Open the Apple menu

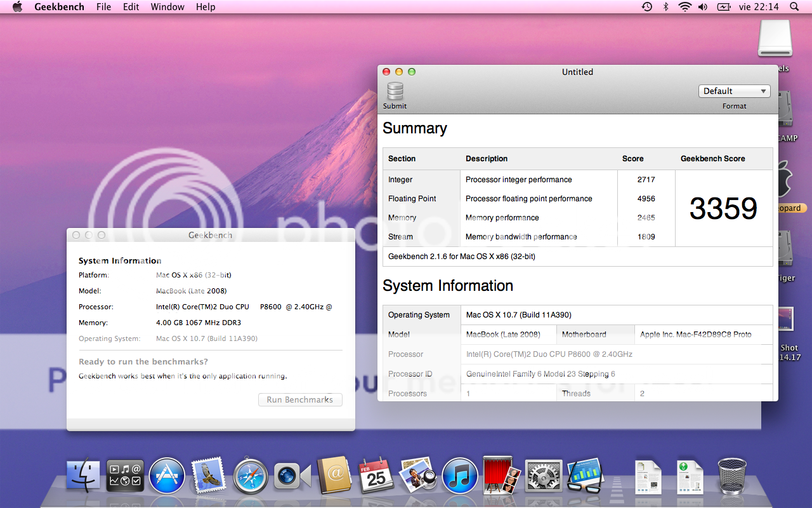click(x=17, y=7)
